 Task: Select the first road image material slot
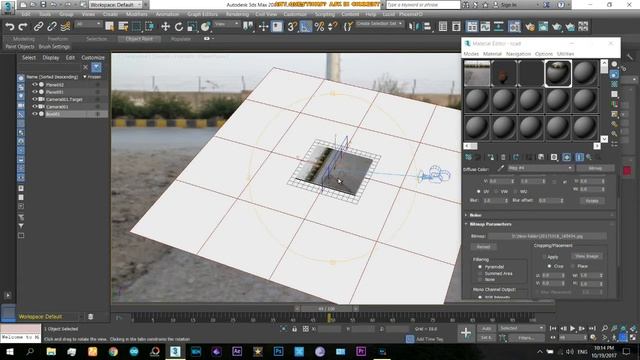tap(477, 73)
